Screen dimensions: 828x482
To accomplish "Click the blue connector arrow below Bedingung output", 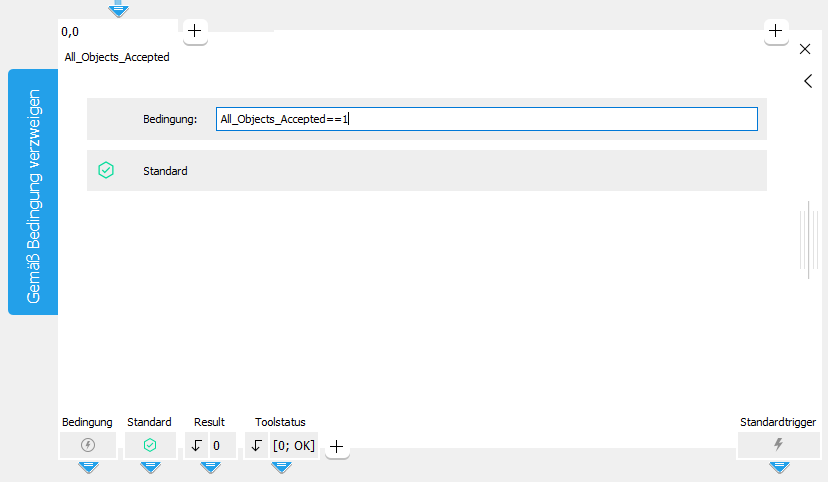I will point(88,466).
